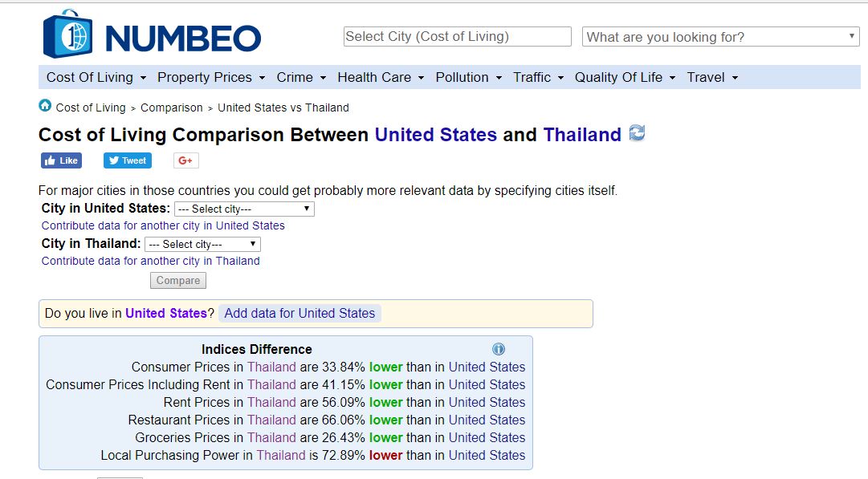Image resolution: width=868 pixels, height=479 pixels.
Task: Click the Thailand link in the heading
Action: [582, 135]
